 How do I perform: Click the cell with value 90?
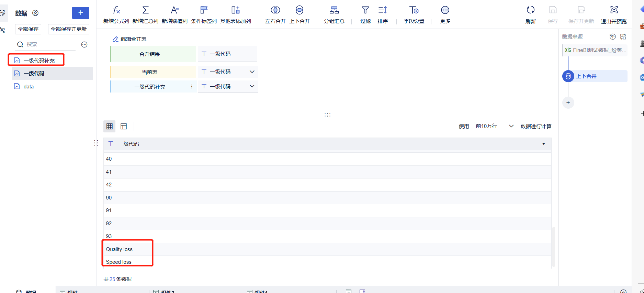[327, 198]
